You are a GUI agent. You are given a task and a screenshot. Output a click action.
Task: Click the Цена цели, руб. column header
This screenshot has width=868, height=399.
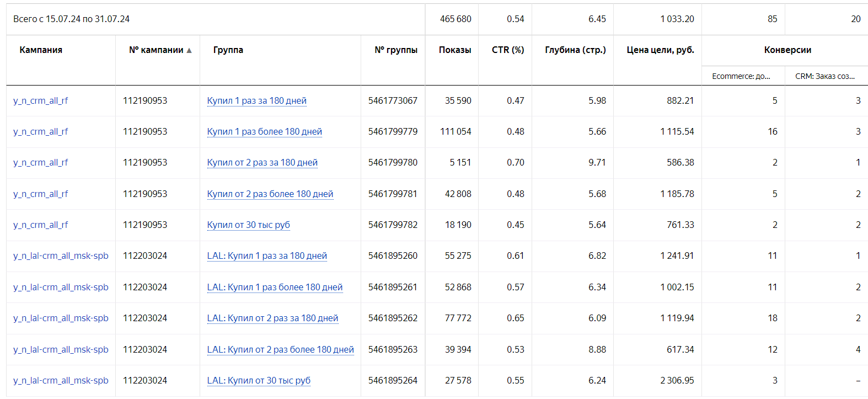[x=660, y=50]
